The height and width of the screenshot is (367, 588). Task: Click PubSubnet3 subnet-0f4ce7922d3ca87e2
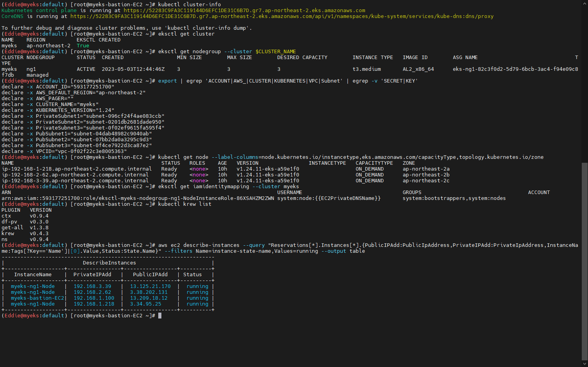point(111,146)
